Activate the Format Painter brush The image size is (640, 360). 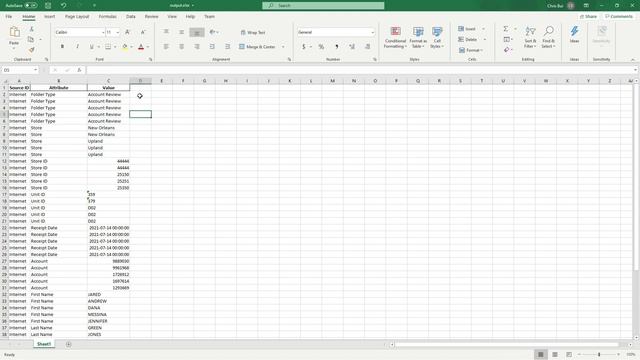[31, 50]
